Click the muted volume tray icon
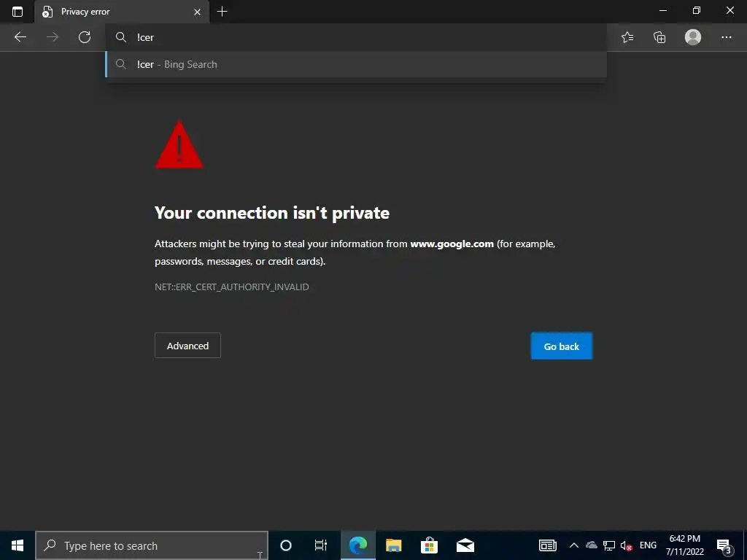 [626, 545]
